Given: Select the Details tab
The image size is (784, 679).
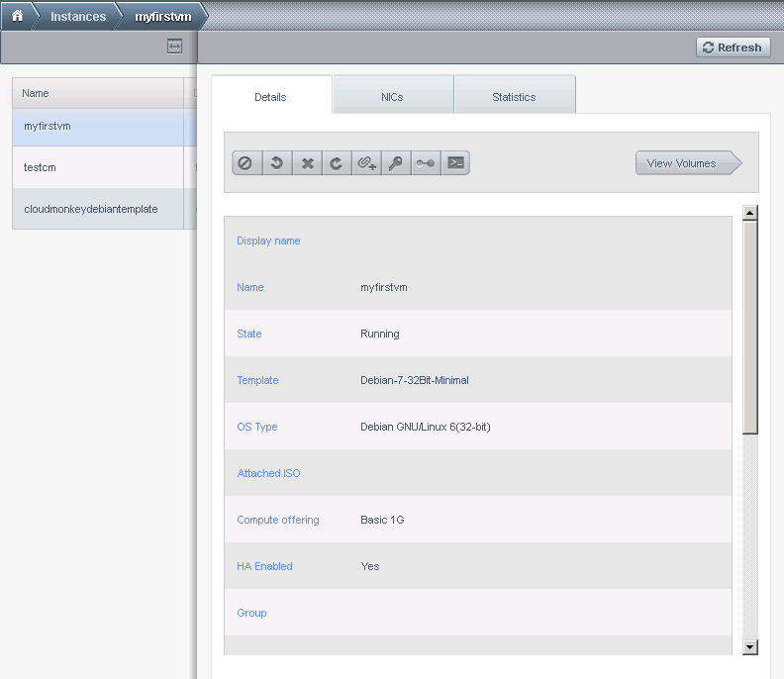Looking at the screenshot, I should click(x=270, y=97).
